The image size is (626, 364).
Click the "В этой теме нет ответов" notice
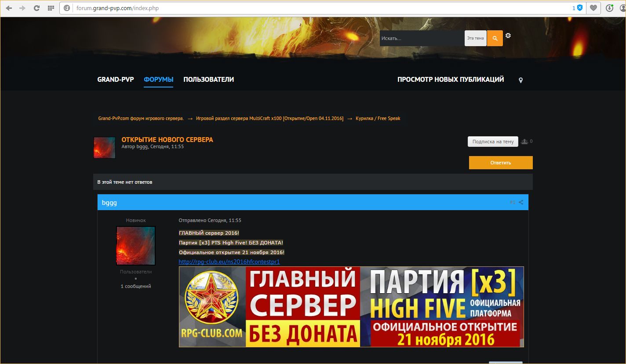(x=125, y=182)
